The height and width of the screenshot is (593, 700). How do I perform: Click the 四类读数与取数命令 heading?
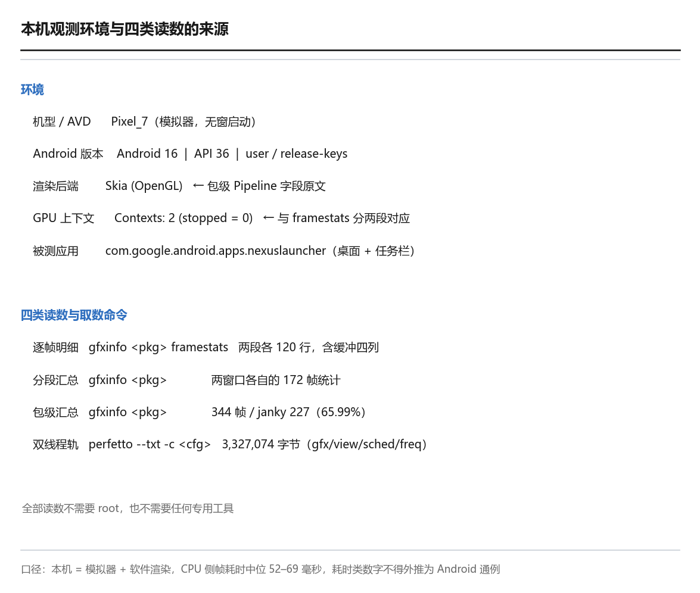point(74,316)
